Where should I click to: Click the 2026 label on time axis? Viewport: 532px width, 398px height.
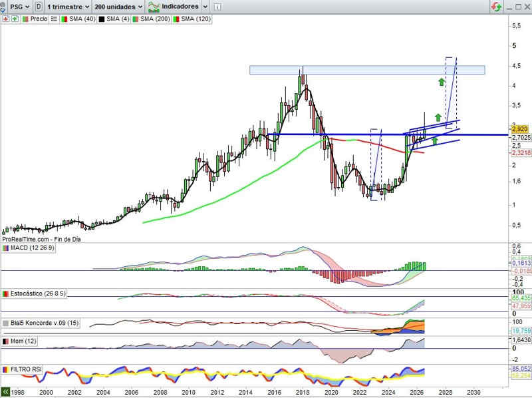pyautogui.click(x=416, y=393)
